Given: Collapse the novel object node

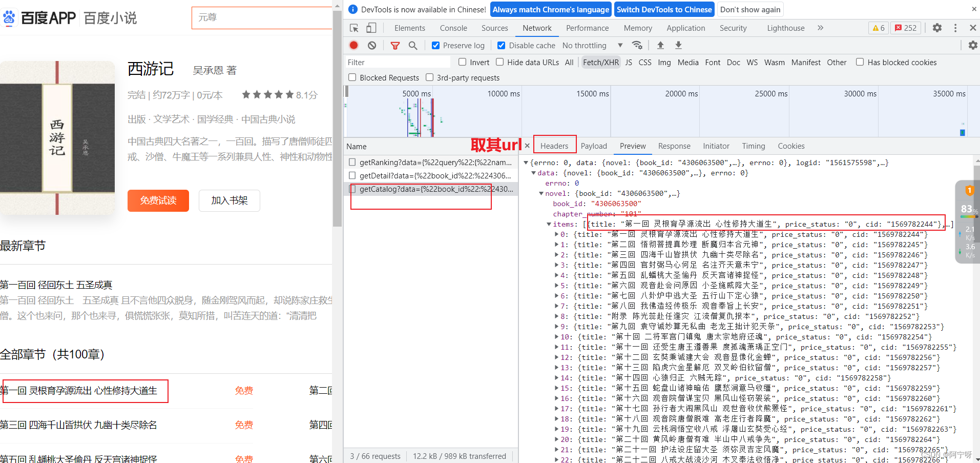Looking at the screenshot, I should (541, 193).
